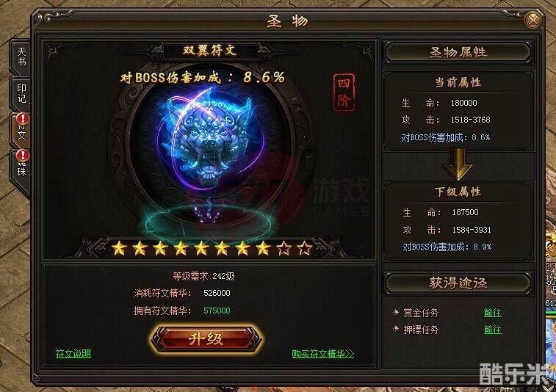Click the golden downward arrow icon
The width and height of the screenshot is (556, 392).
click(x=458, y=164)
